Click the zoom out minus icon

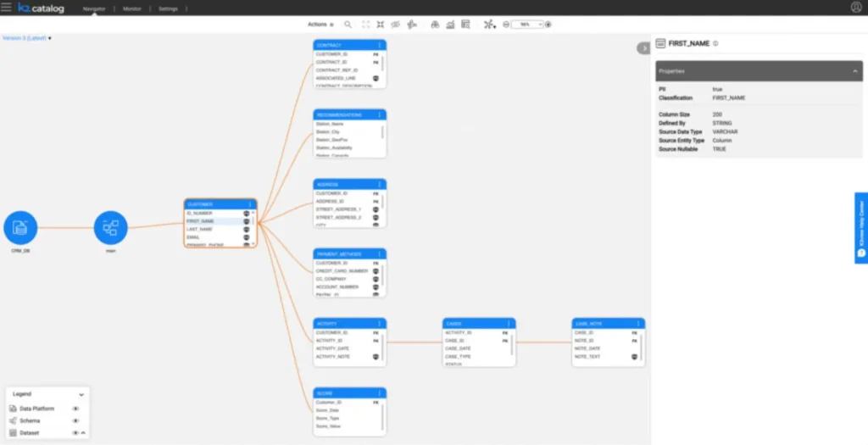[x=506, y=25]
